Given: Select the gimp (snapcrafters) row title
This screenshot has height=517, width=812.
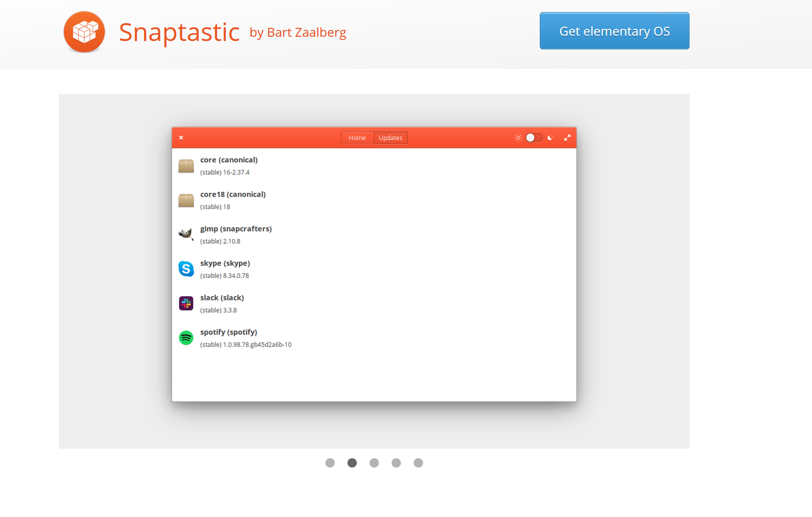Looking at the screenshot, I should click(236, 229).
